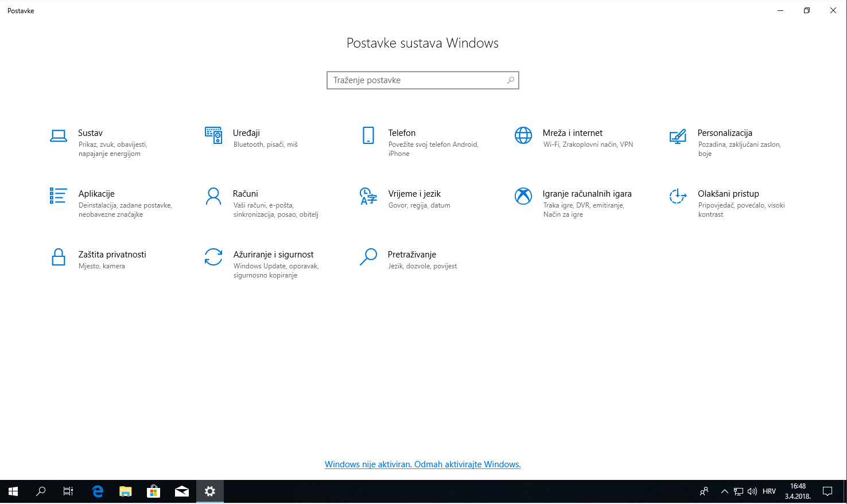Open the Računi title
Viewport: 847px width, 504px height.
(x=246, y=194)
